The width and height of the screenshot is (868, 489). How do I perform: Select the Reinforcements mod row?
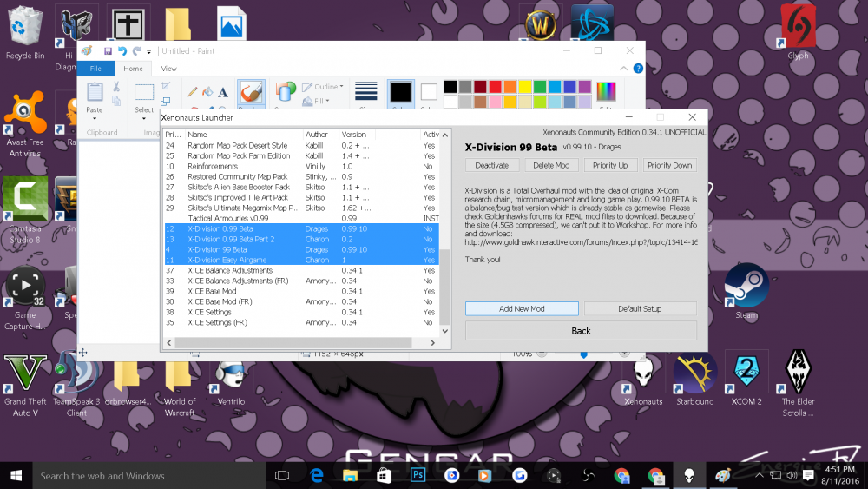pos(302,166)
